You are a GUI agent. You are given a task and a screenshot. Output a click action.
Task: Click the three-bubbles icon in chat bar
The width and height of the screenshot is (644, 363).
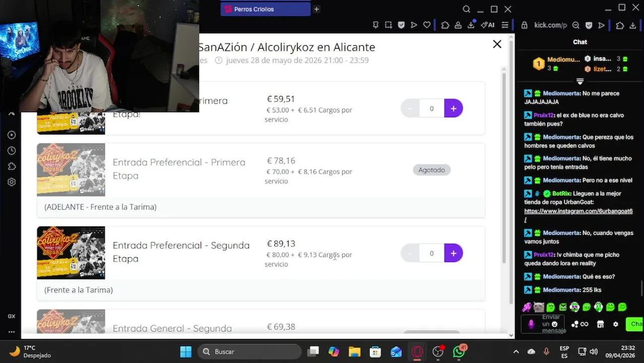click(575, 324)
